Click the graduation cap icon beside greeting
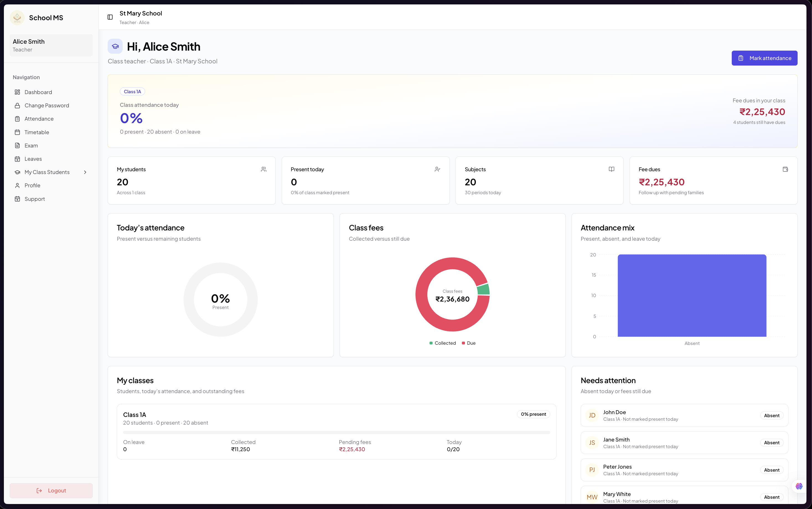812x509 pixels. point(115,46)
